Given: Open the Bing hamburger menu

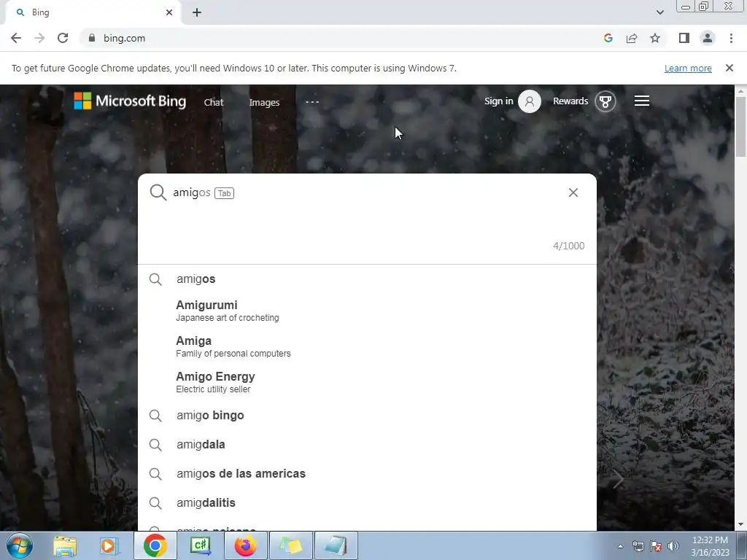Looking at the screenshot, I should (x=642, y=101).
